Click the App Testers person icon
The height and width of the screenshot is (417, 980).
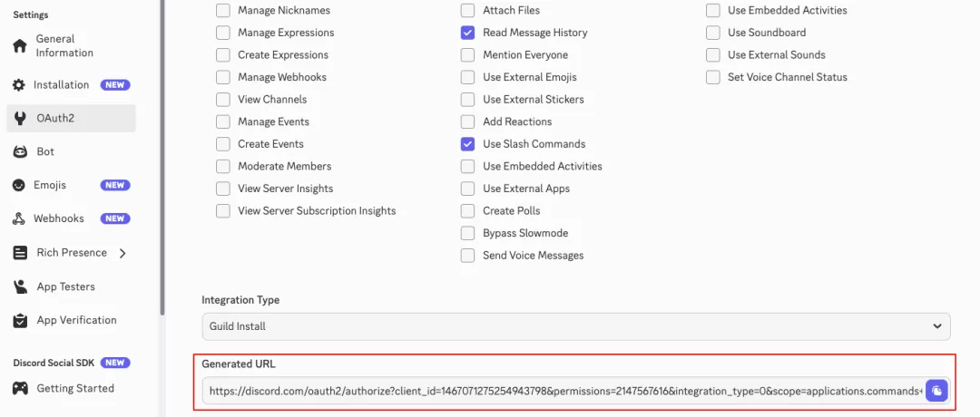click(x=20, y=287)
